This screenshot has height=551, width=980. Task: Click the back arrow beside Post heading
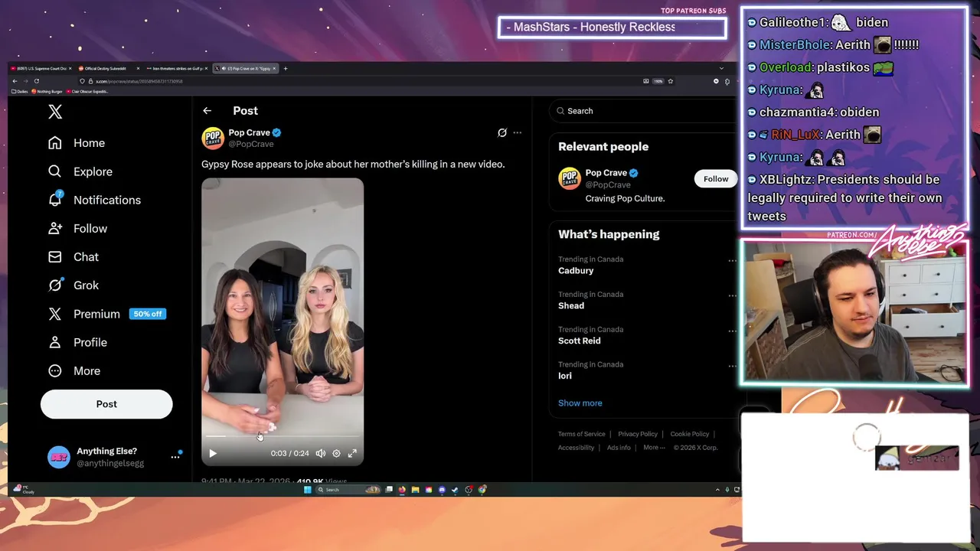(x=207, y=111)
